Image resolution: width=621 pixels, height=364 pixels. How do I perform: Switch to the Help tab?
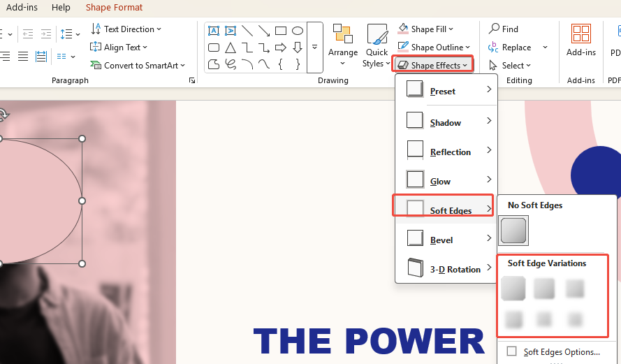pos(61,7)
